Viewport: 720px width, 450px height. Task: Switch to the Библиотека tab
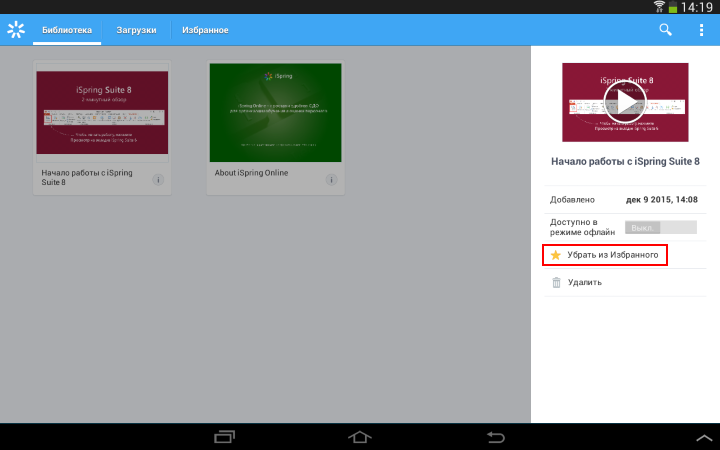pos(67,30)
